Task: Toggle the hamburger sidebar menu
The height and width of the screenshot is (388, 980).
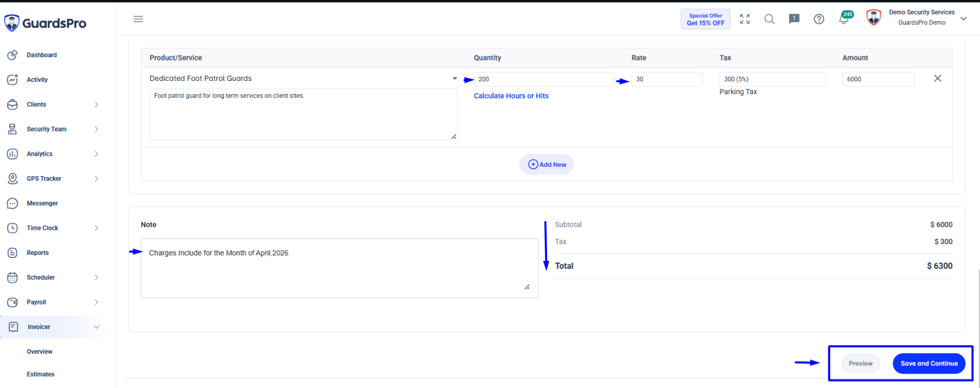Action: pos(138,19)
